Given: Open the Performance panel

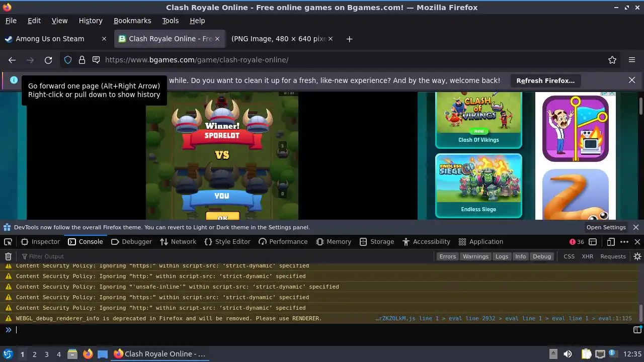Looking at the screenshot, I should (x=283, y=242).
